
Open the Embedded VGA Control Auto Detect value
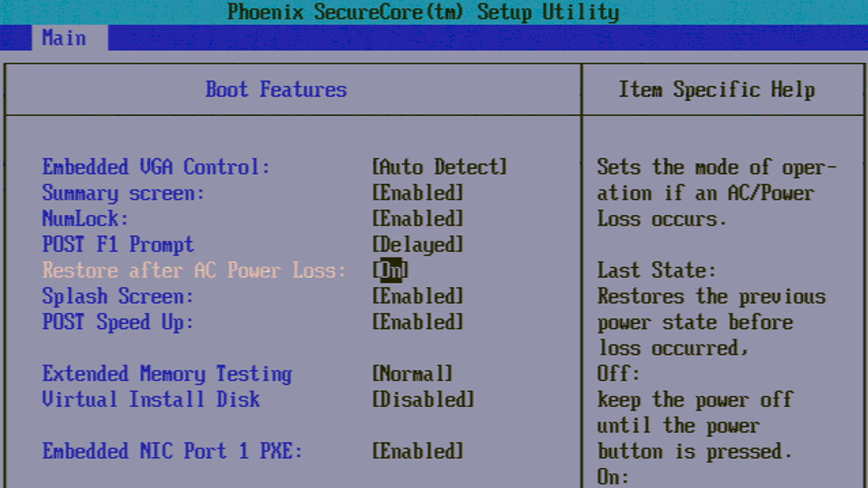[x=439, y=167]
